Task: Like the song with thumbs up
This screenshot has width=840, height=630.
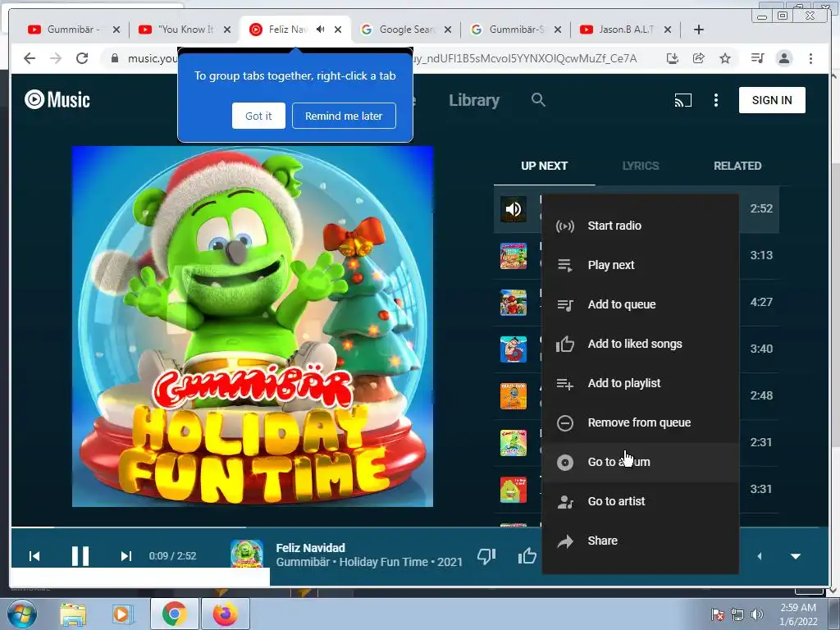Action: coord(527,556)
